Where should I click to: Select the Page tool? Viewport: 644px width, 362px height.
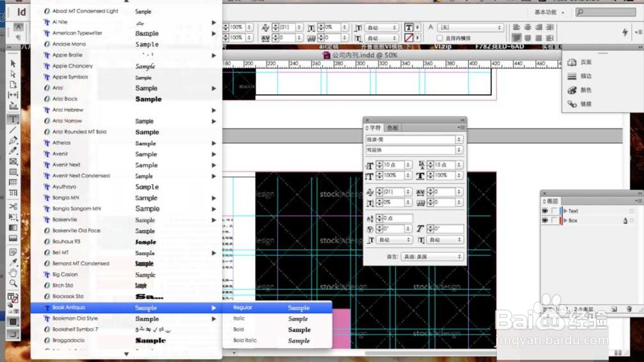pos(13,84)
